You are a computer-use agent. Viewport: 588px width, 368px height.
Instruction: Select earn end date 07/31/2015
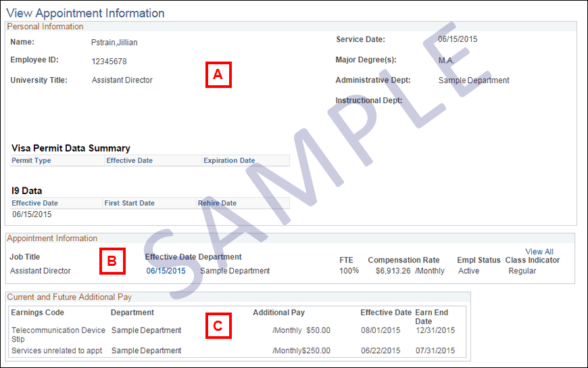(435, 350)
